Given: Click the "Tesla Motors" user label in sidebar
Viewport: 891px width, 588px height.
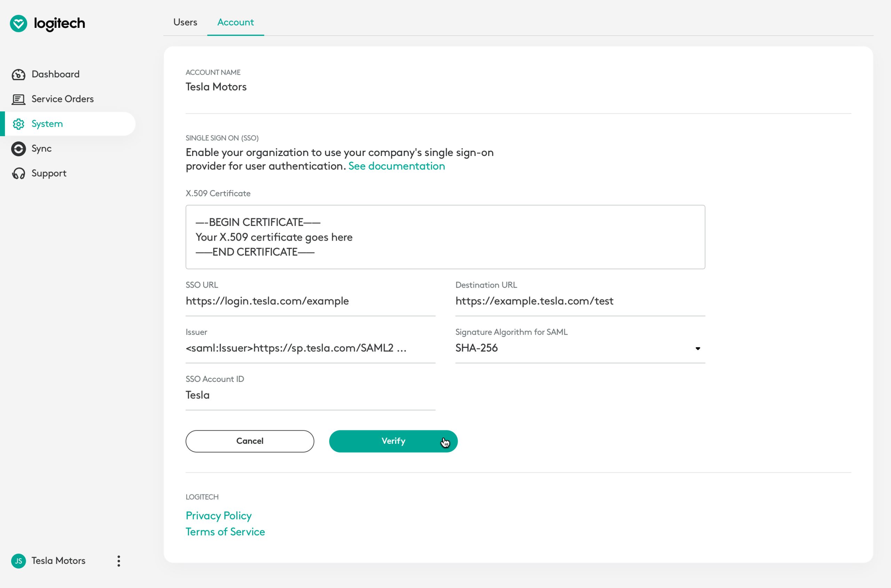Looking at the screenshot, I should click(x=58, y=560).
